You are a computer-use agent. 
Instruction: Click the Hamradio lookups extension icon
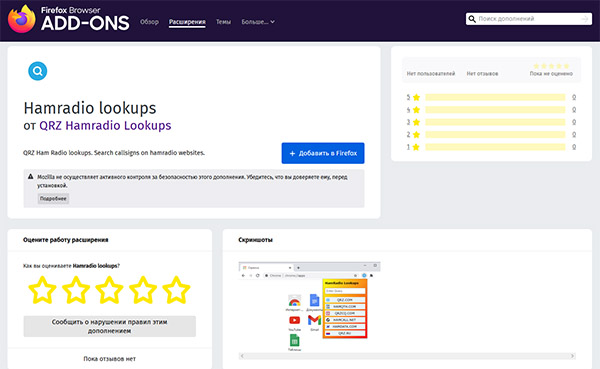click(38, 71)
